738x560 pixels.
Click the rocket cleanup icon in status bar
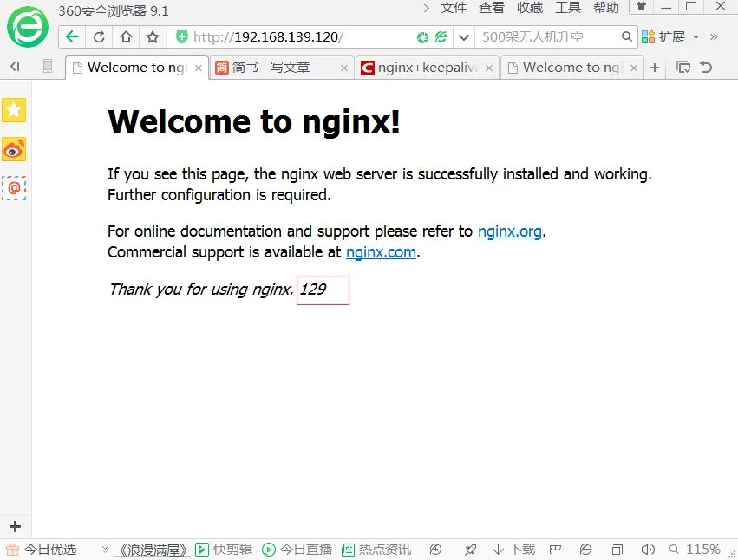pos(470,550)
